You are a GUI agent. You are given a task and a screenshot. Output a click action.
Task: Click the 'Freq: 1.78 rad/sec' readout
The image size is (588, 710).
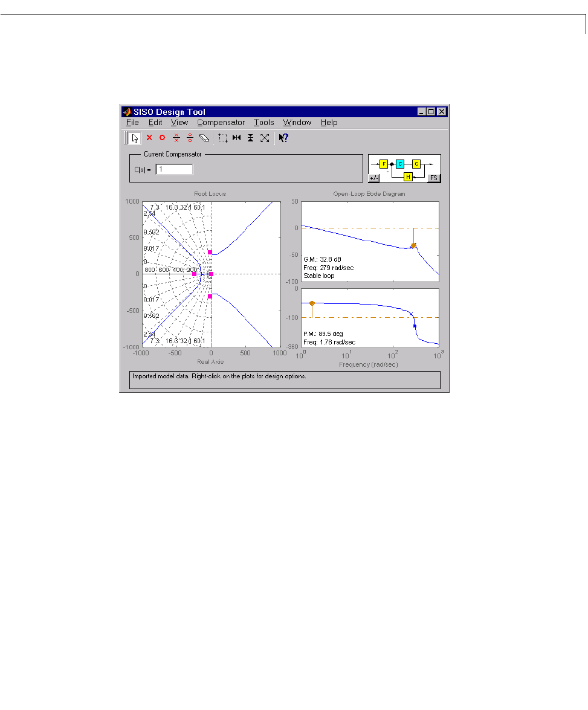[329, 342]
